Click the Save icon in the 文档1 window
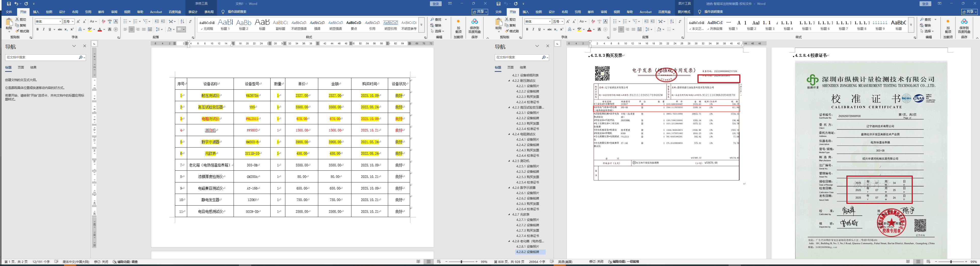The image size is (980, 266). click(9, 4)
